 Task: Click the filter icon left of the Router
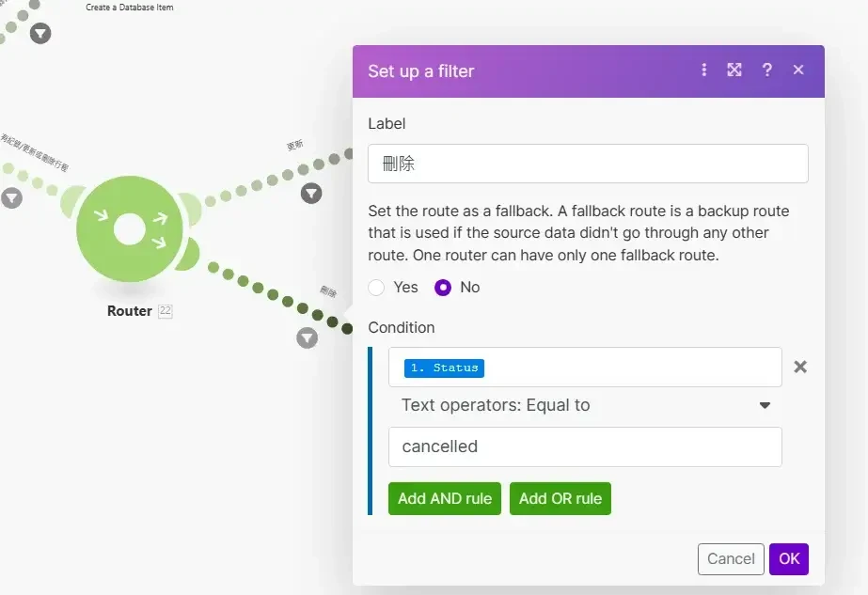click(11, 197)
